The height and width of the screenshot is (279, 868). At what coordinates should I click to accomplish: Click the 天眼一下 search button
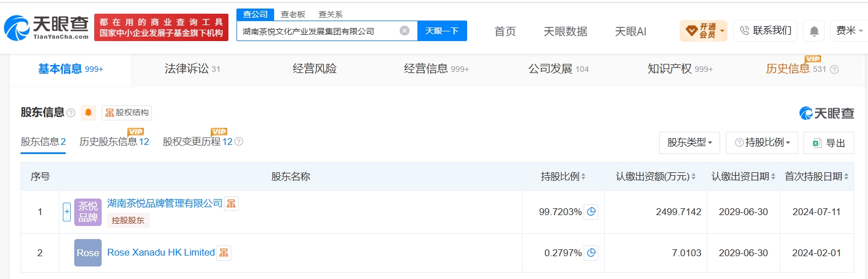(x=442, y=31)
